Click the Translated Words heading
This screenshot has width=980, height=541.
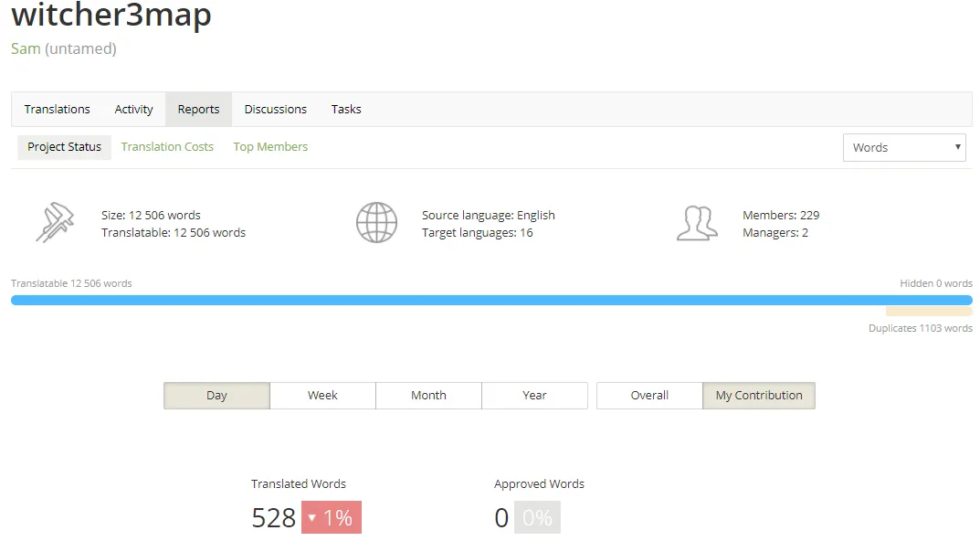coord(298,484)
